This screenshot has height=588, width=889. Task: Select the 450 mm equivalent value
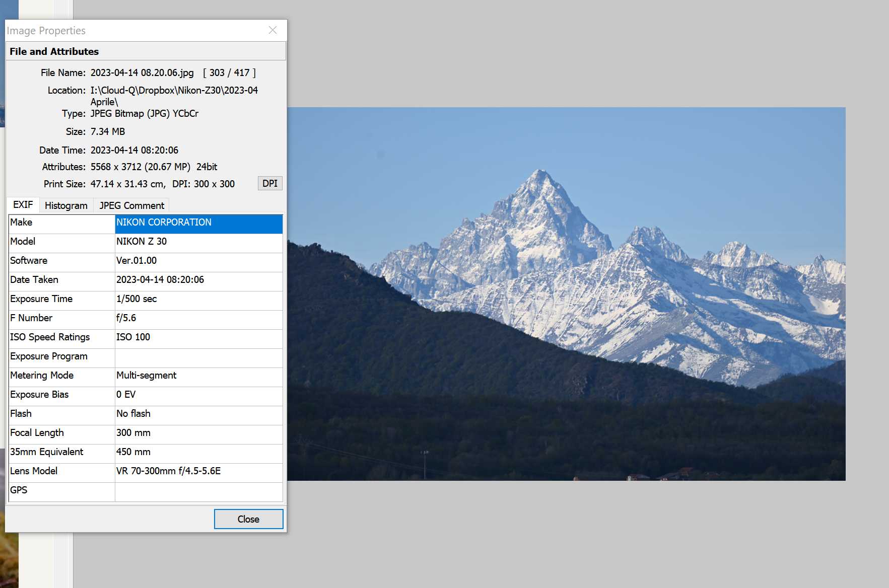[198, 454]
